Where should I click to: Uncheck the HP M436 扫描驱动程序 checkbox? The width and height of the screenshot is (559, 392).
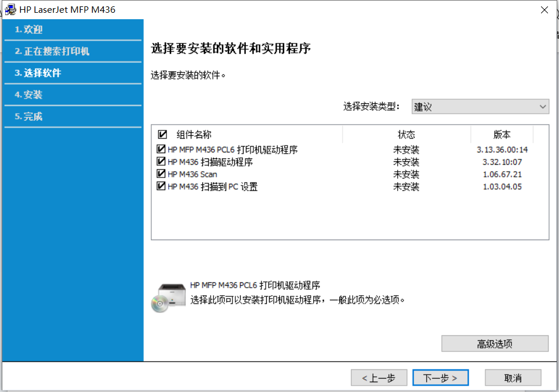[161, 162]
